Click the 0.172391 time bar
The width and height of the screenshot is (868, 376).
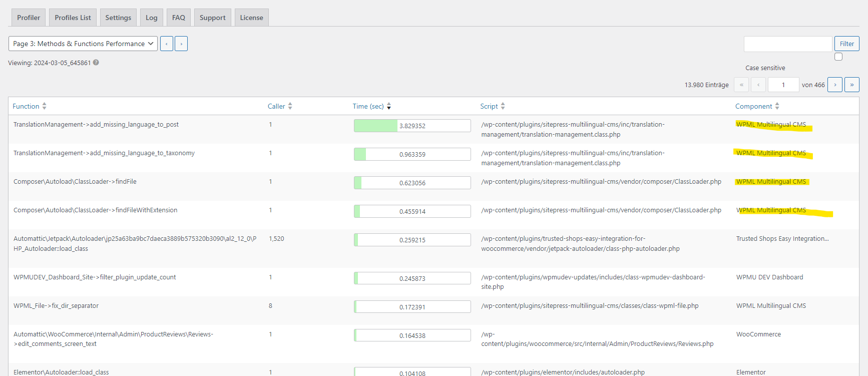412,307
